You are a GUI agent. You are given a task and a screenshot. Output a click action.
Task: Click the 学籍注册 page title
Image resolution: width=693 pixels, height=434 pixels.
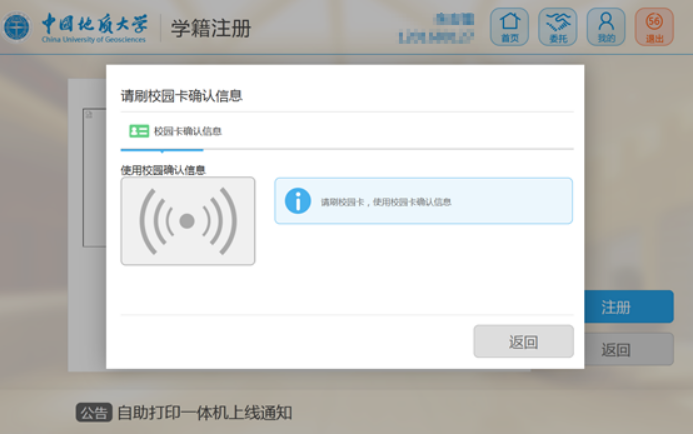[x=210, y=28]
